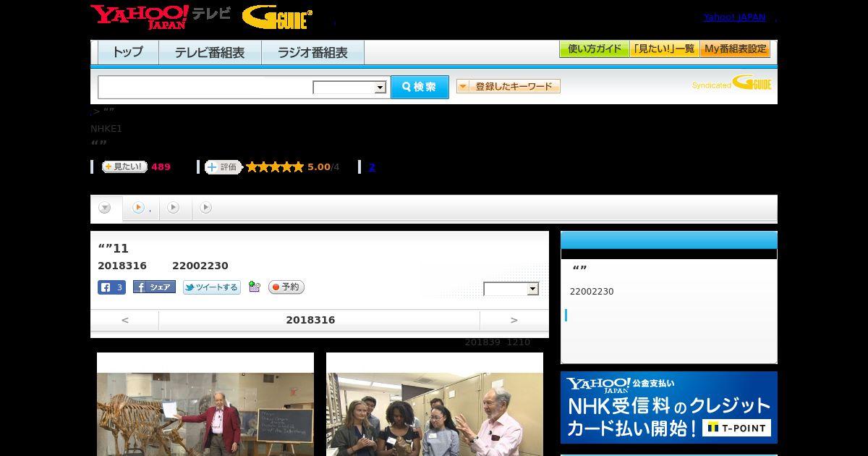Follow the Yahoo! JAPAN link
Viewport: 868px width, 456px height.
click(734, 17)
